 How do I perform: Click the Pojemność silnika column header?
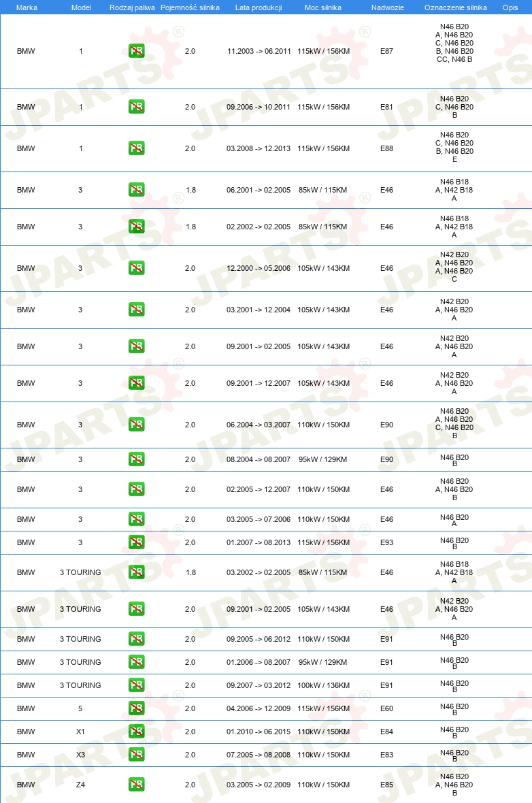[190, 7]
